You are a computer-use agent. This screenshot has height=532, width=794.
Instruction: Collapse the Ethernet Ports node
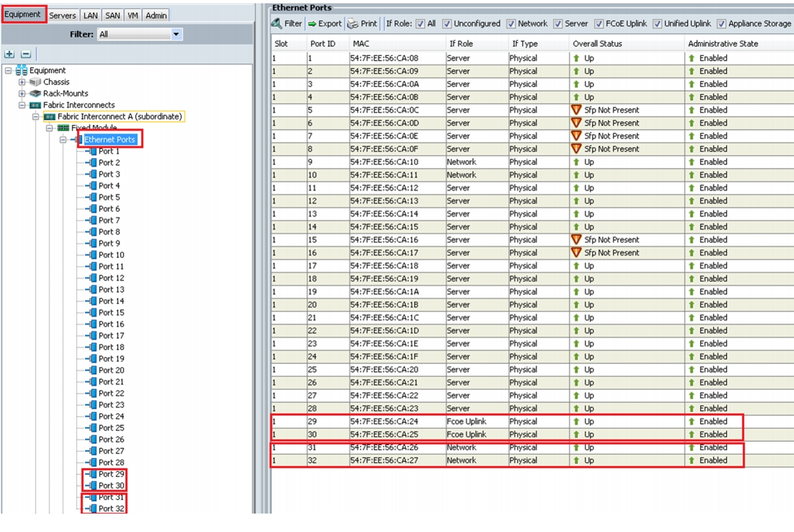[x=64, y=140]
